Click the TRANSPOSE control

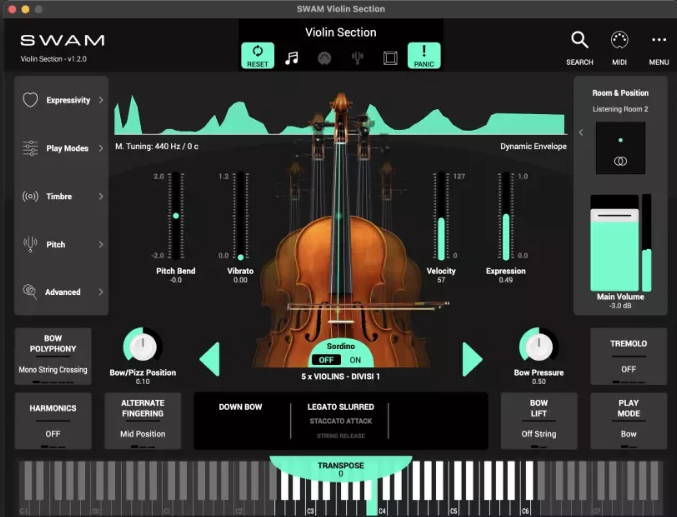coord(341,469)
